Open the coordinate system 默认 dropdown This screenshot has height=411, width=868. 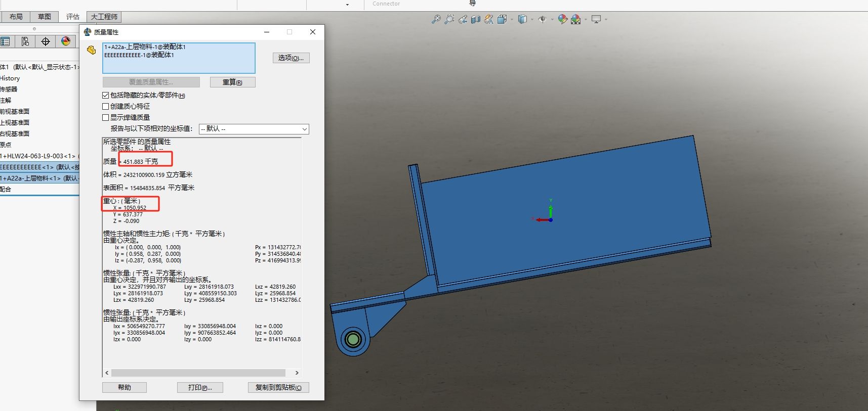(x=254, y=129)
